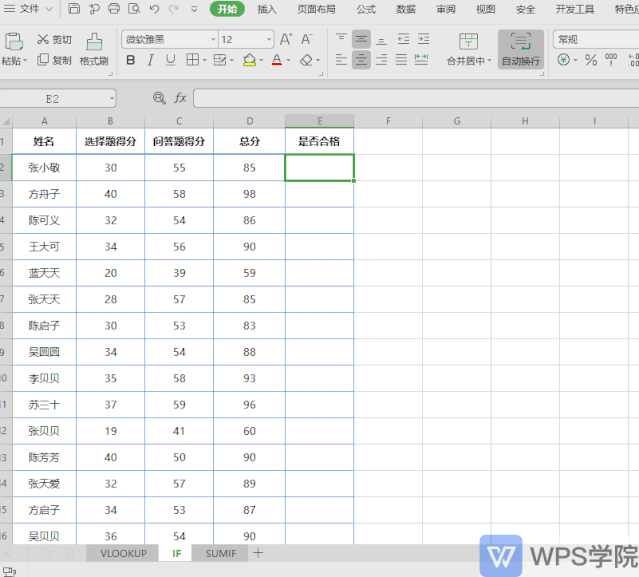This screenshot has height=577, width=639.
Task: Toggle italic formatting
Action: pos(150,60)
